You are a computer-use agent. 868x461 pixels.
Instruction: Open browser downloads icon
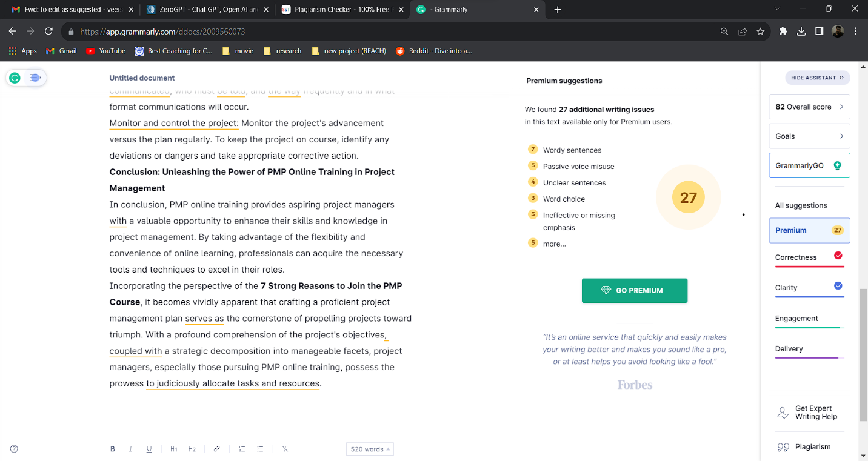point(801,32)
